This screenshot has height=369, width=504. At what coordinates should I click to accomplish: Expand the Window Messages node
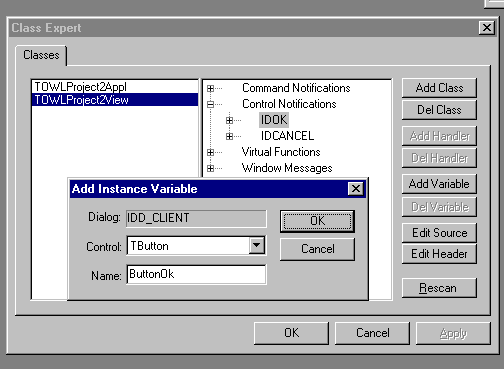[x=210, y=168]
